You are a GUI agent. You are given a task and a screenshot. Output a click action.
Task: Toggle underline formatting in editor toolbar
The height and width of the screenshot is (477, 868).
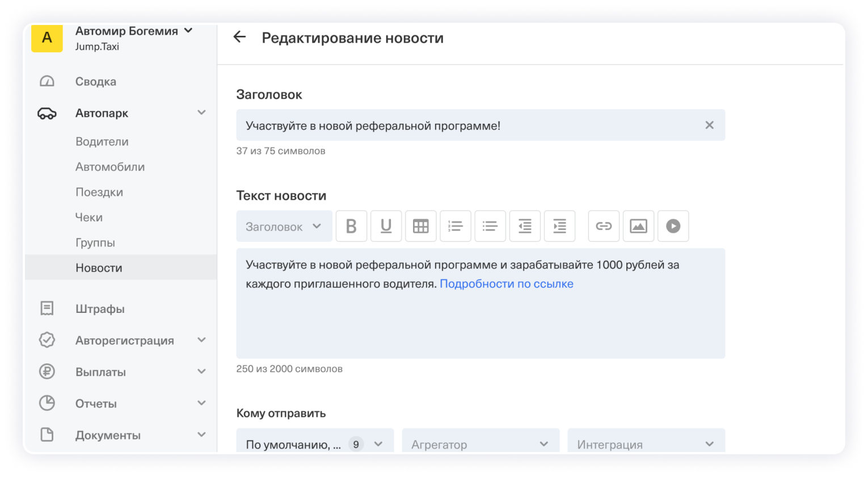[386, 227]
